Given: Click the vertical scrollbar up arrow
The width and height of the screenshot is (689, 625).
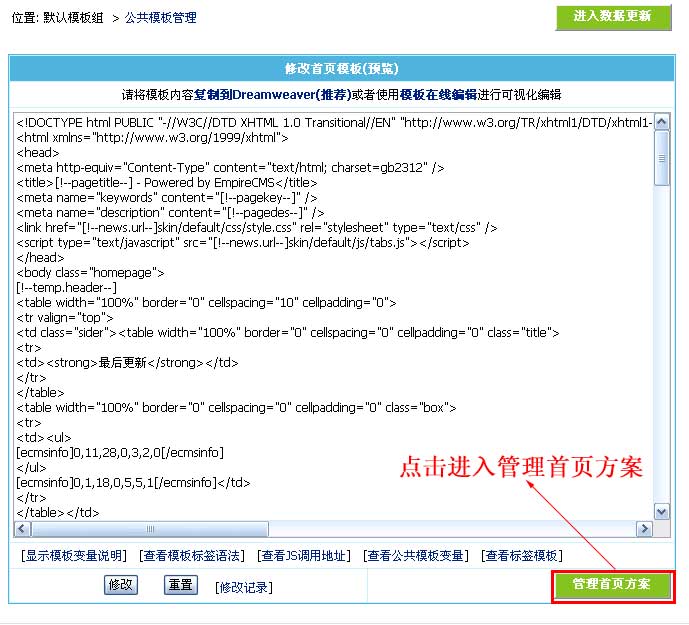Looking at the screenshot, I should click(x=661, y=119).
